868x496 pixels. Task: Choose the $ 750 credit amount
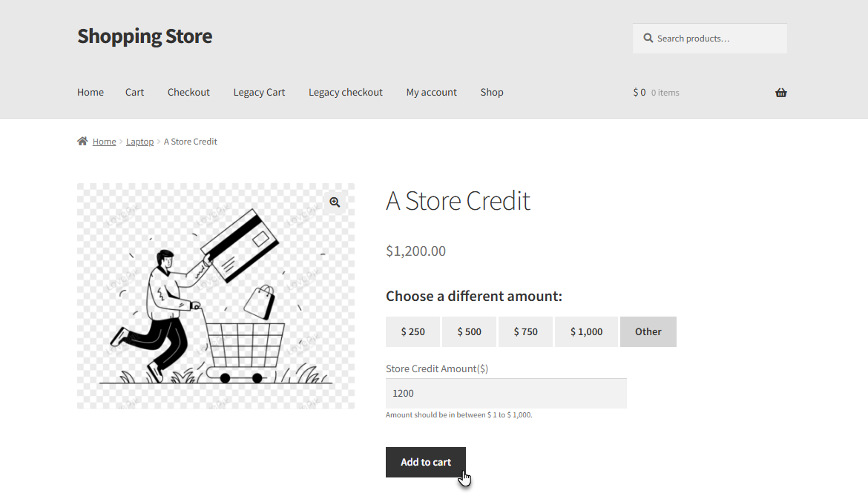pyautogui.click(x=526, y=331)
